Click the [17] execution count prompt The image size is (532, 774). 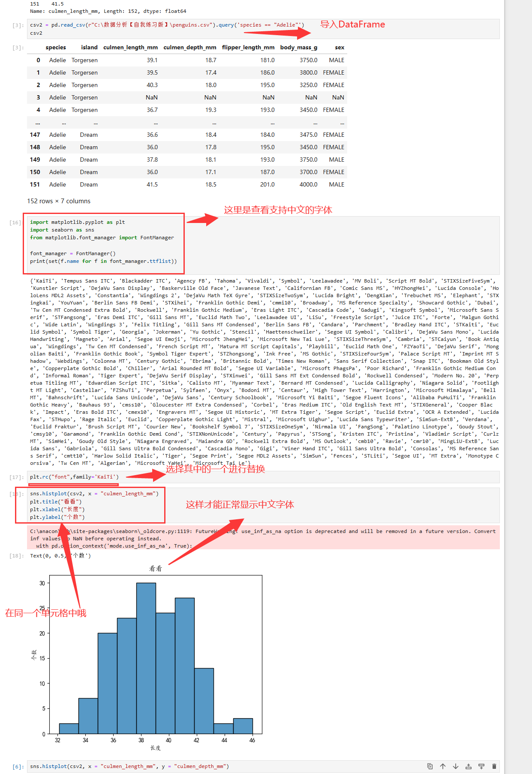coord(17,477)
